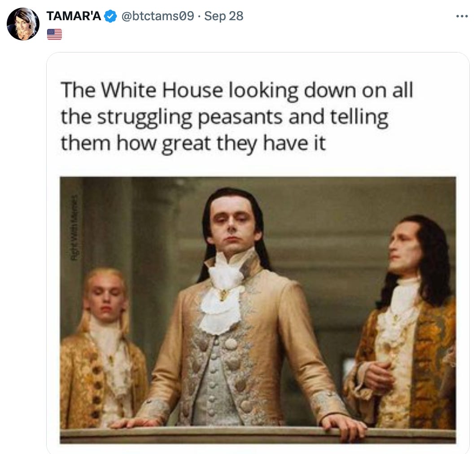Click the Sep 28 timestamp
Screen dimensions: 476x454
pos(224,16)
